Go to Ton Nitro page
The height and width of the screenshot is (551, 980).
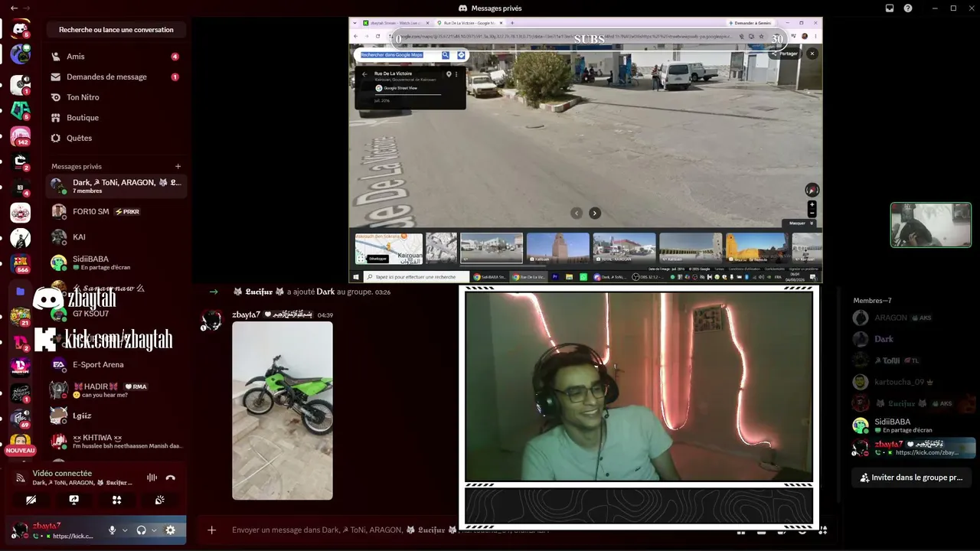point(116,97)
